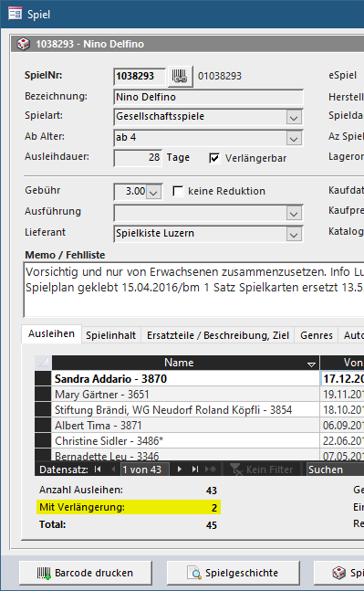Image resolution: width=364 pixels, height=591 pixels.
Task: Click the date cell 19.11 in Mary Gärtner row
Action: [x=342, y=395]
